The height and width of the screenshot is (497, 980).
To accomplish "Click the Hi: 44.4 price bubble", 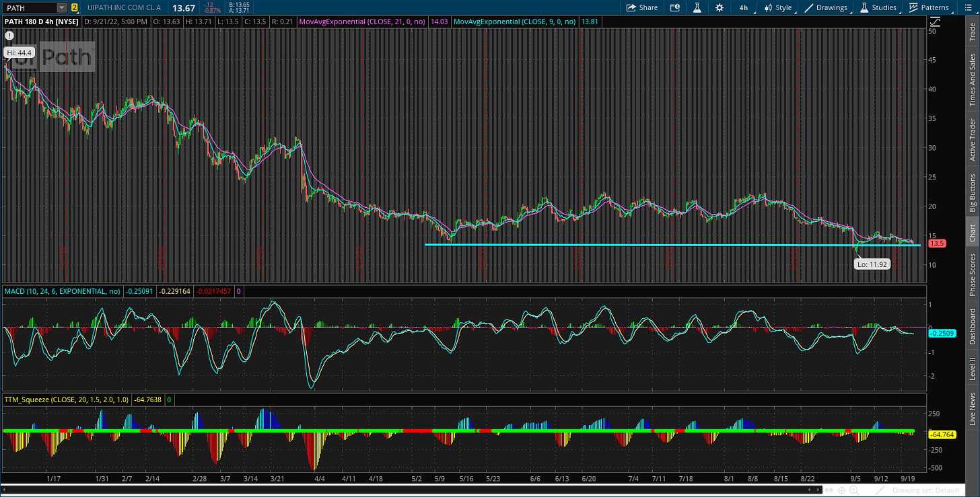I will tap(19, 52).
